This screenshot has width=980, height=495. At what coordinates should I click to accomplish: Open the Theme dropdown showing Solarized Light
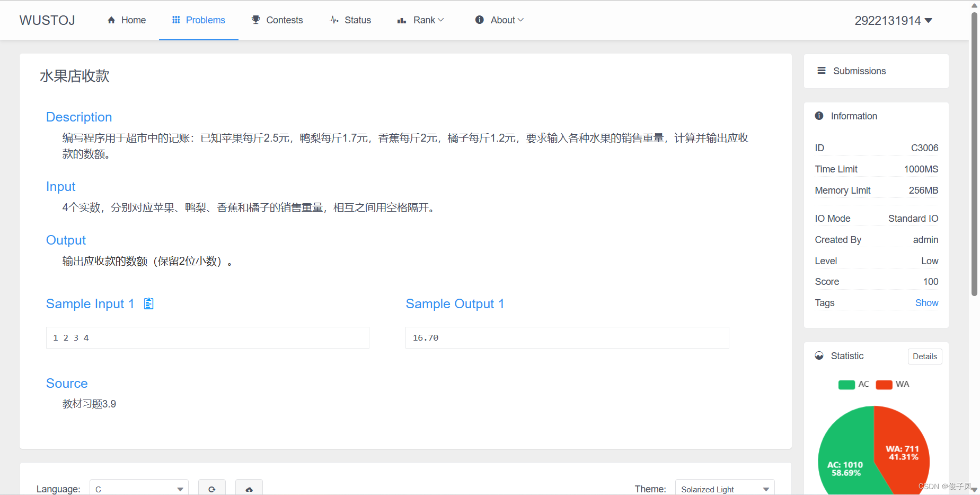[x=725, y=489]
